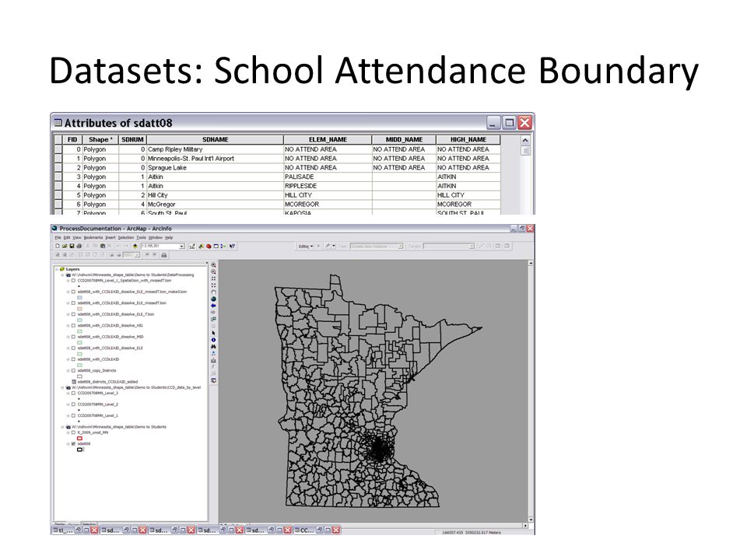Screen dimensions: 747x560
Task: Open the Editor dropdown menu
Action: pos(305,247)
